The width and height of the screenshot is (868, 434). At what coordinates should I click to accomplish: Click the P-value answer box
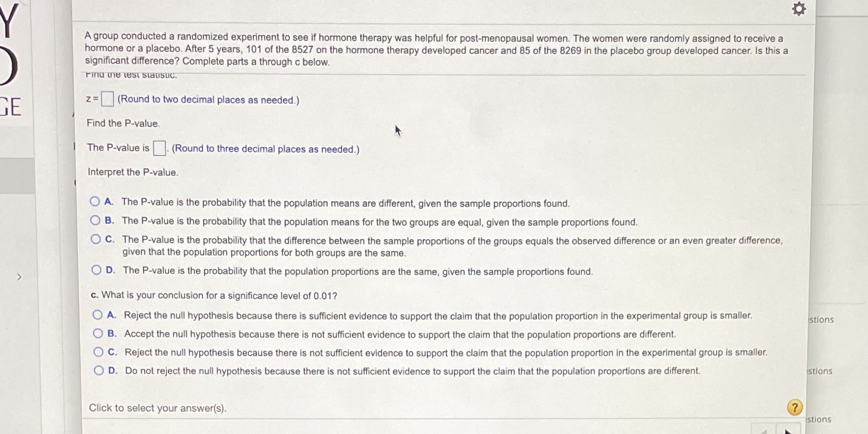click(160, 147)
